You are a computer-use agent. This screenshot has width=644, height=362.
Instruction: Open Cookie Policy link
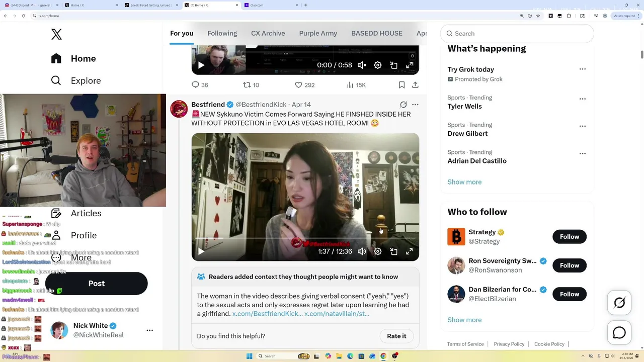[x=549, y=344]
